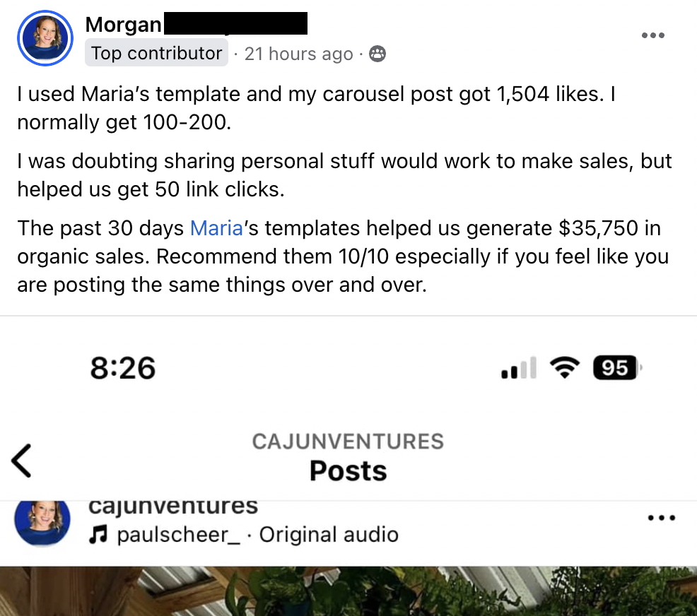The height and width of the screenshot is (616, 697).
Task: Open the Facebook post options menu
Action: pos(652,35)
